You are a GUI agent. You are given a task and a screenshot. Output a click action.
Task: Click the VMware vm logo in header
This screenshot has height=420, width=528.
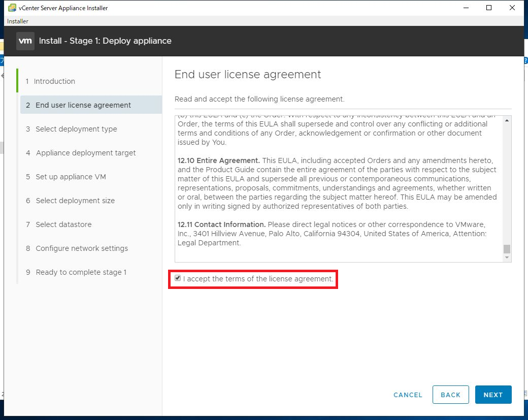tap(25, 41)
